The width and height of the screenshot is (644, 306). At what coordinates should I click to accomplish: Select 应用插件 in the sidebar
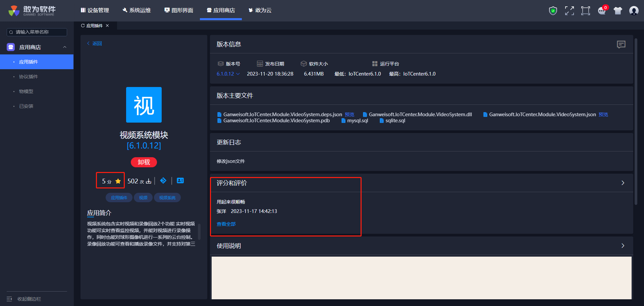[x=37, y=62]
